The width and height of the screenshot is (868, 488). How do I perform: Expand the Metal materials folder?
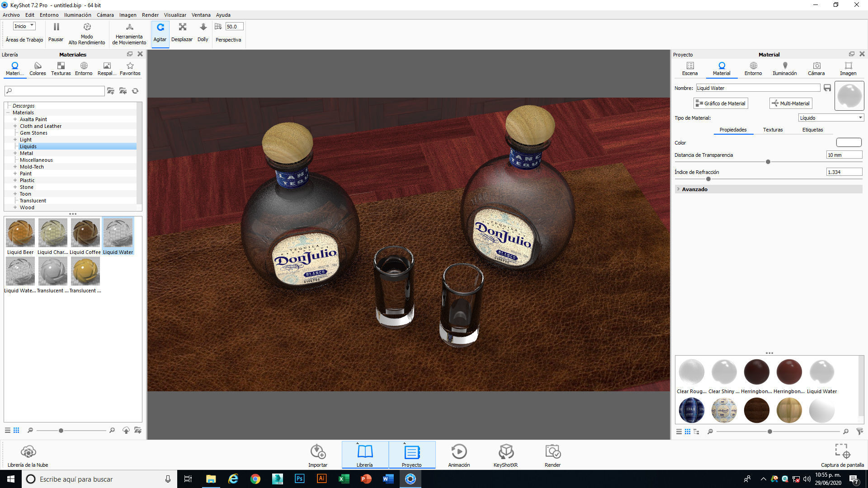(x=15, y=153)
